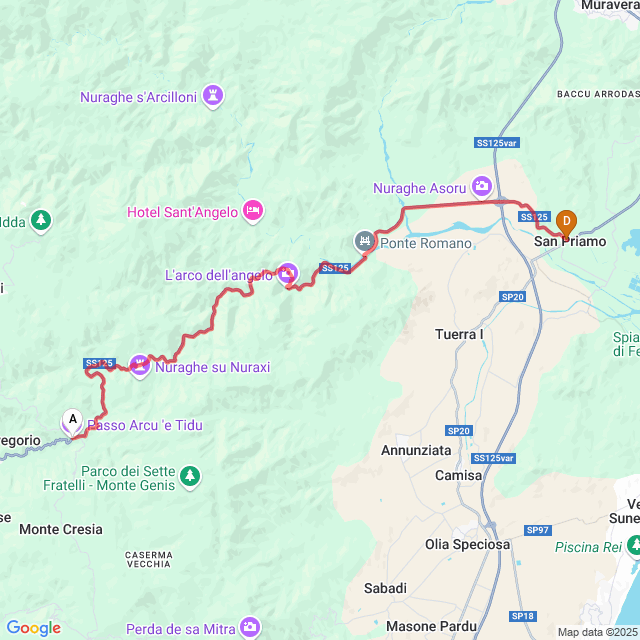Click the Nuraghe s'Arcilloni castle marker icon
640x640 pixels.
(x=213, y=96)
